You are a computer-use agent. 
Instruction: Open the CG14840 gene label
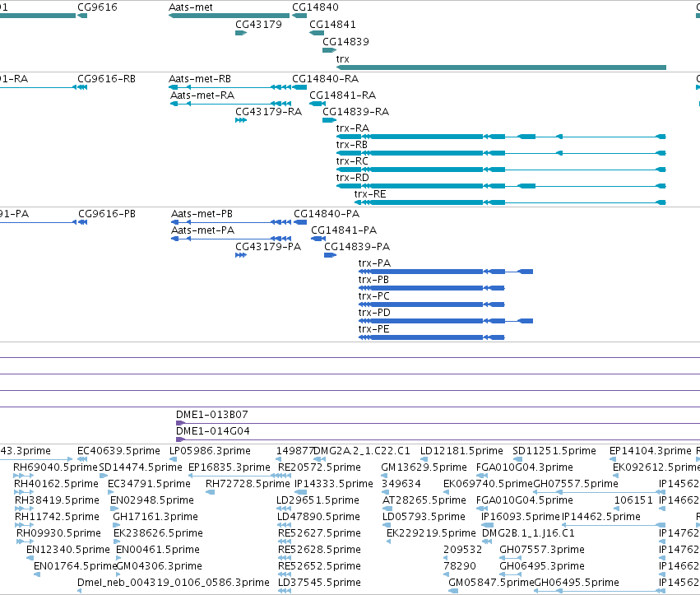coord(315,7)
